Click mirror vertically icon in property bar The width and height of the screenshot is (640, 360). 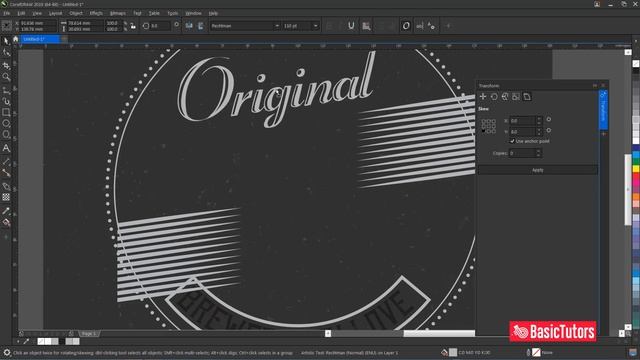click(x=200, y=26)
